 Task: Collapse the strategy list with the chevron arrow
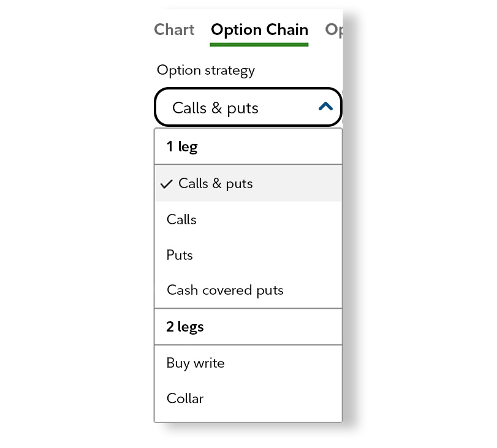click(x=325, y=107)
